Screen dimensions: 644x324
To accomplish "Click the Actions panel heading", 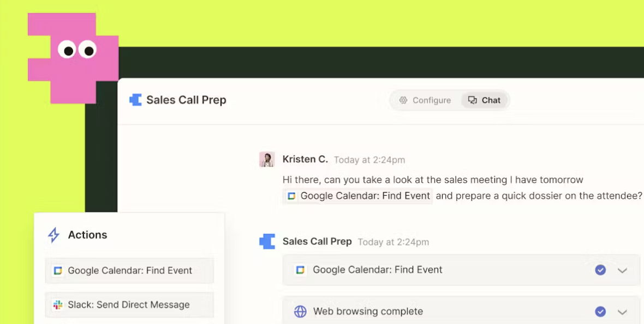I will click(x=87, y=235).
